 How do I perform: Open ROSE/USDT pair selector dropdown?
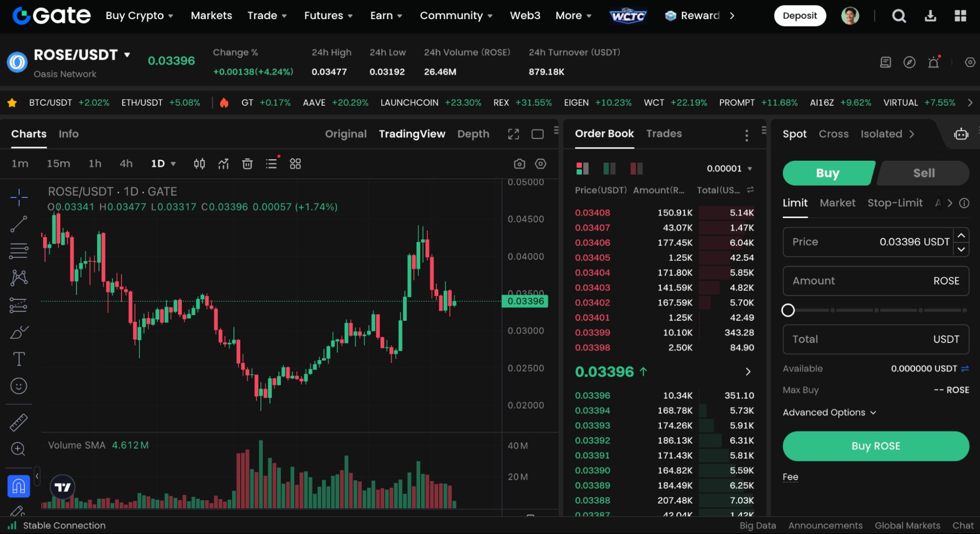(127, 54)
